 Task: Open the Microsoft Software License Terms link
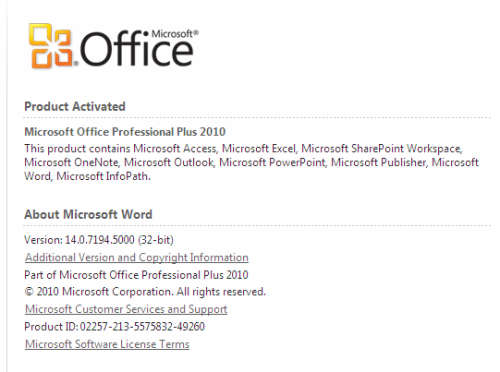click(107, 344)
